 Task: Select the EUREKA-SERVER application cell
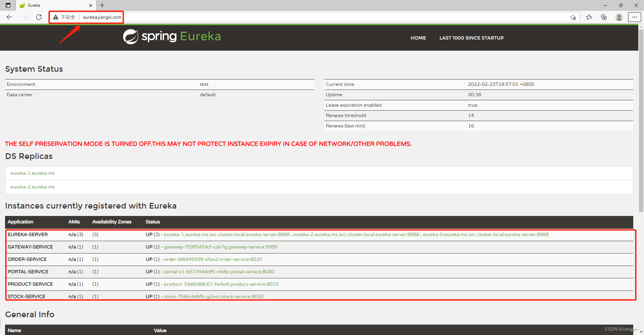click(28, 234)
